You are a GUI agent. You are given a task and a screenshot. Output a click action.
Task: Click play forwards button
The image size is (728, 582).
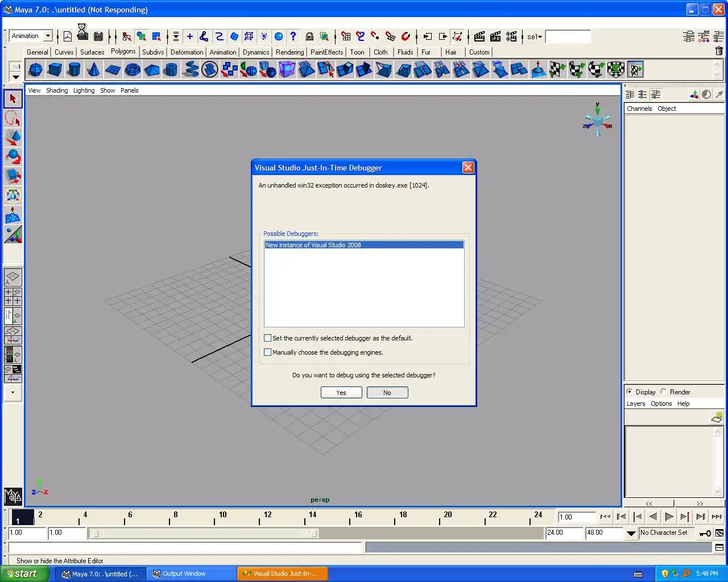(x=669, y=517)
